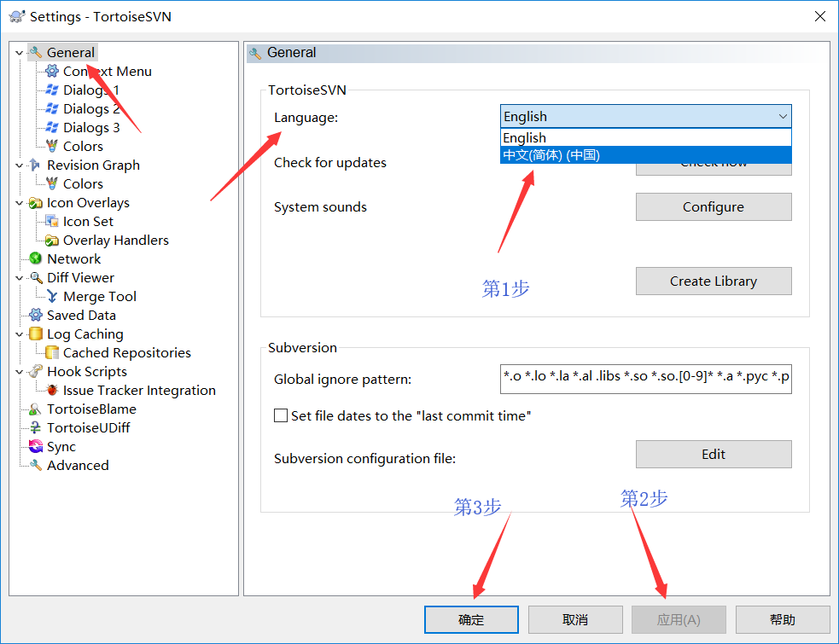Screen dimensions: 839x644
Task: Click the Colors icon under Revision Graph
Action: 52,183
